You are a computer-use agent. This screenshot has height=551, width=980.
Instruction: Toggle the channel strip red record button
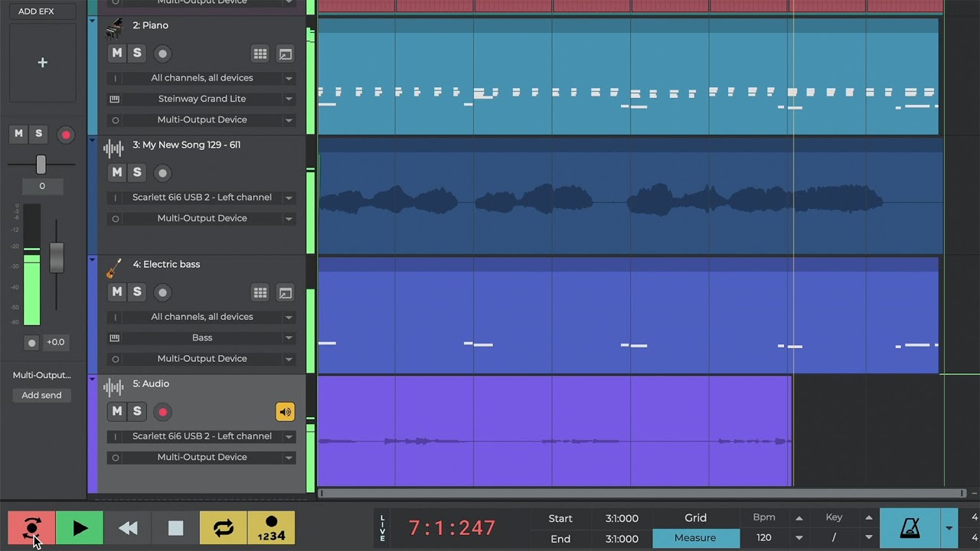click(x=66, y=135)
